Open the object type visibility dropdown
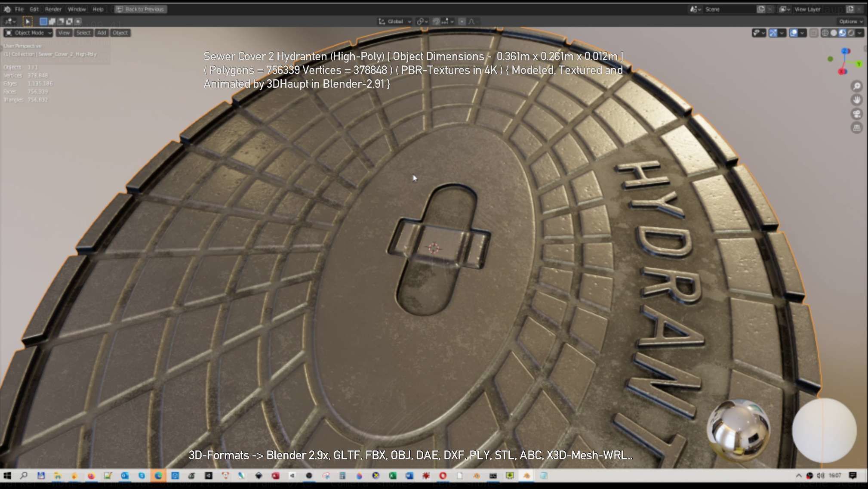This screenshot has height=489, width=868. pos(759,33)
